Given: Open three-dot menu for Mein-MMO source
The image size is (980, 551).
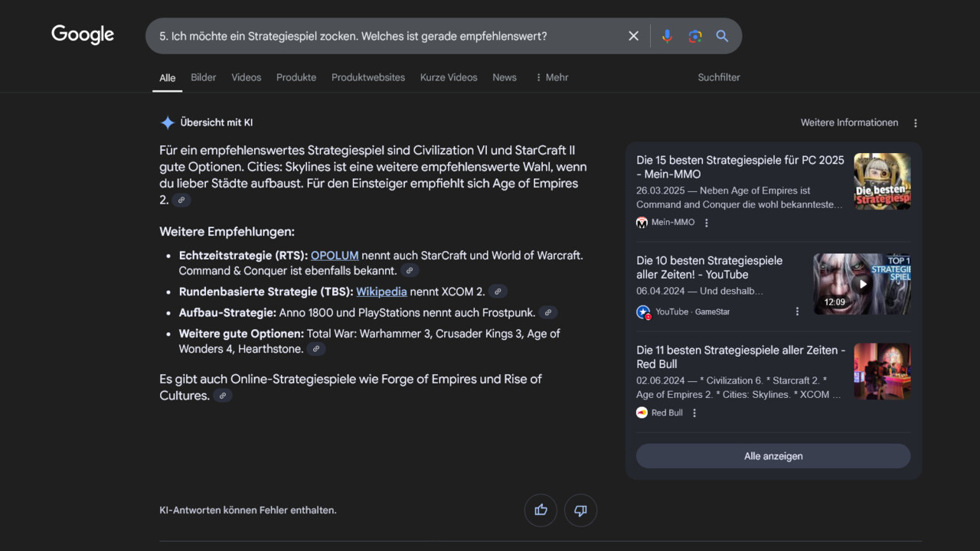Looking at the screenshot, I should tap(707, 223).
